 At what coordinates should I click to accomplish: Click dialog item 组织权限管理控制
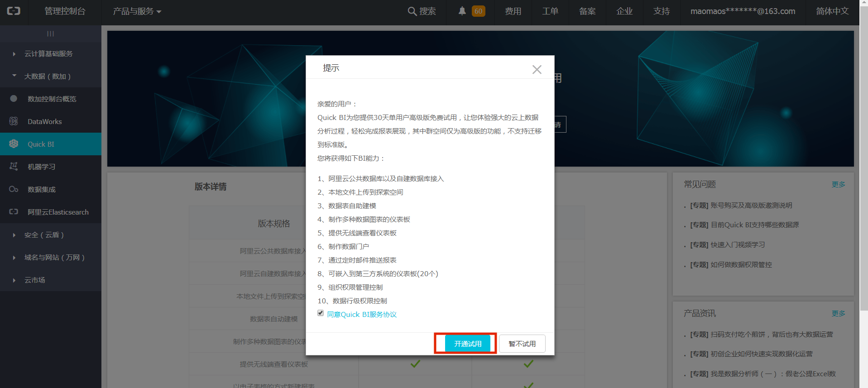point(350,287)
